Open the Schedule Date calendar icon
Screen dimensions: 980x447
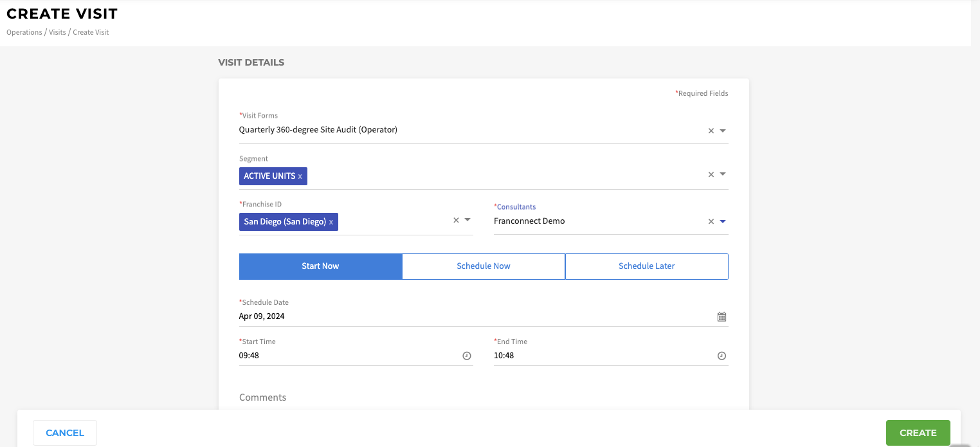[x=721, y=316]
